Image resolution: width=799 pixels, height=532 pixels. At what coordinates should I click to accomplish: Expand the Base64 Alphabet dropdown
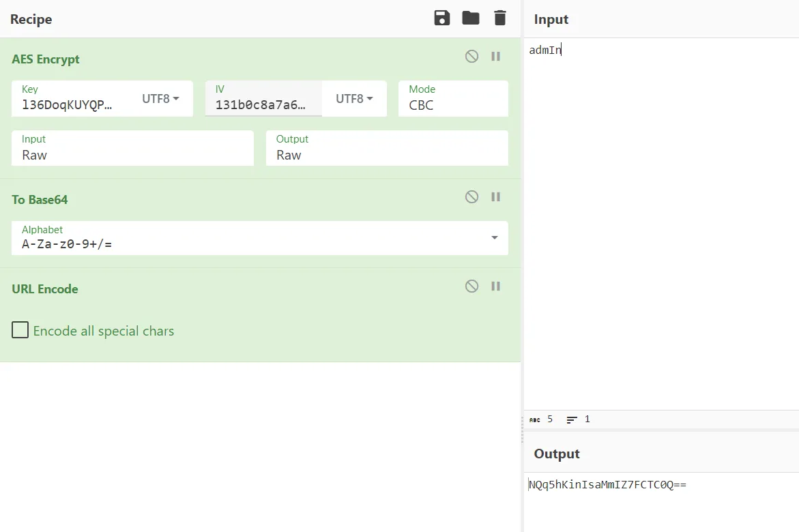tap(494, 238)
